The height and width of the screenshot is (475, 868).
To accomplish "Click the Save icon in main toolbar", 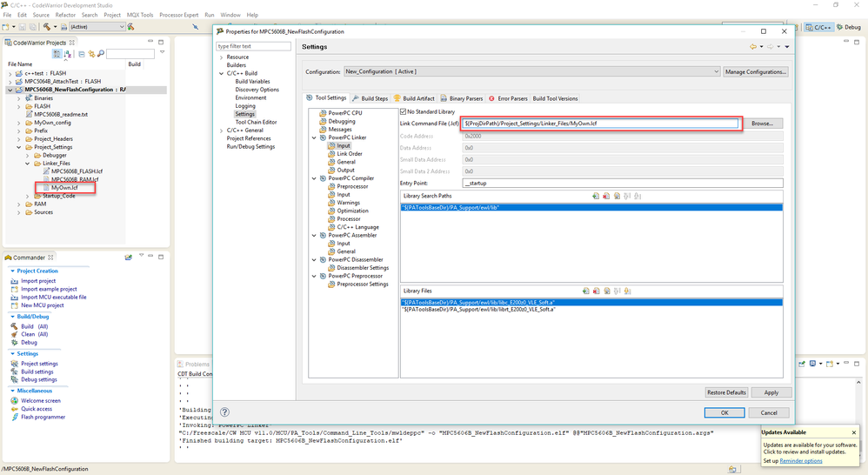I will 22,27.
